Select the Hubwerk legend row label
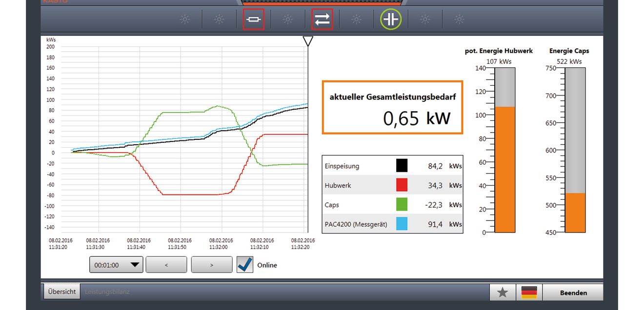The image size is (644, 310). click(x=338, y=186)
